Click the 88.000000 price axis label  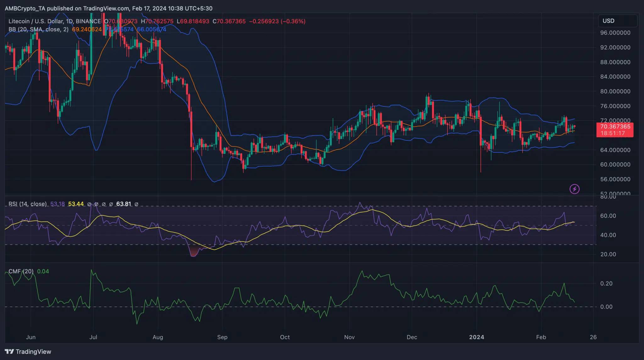click(x=615, y=62)
